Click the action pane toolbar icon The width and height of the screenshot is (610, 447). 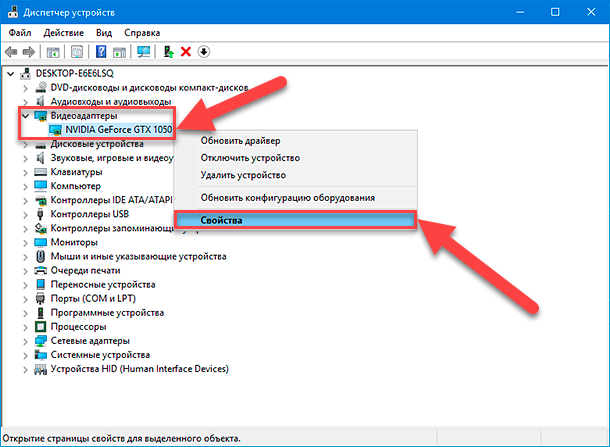click(119, 52)
